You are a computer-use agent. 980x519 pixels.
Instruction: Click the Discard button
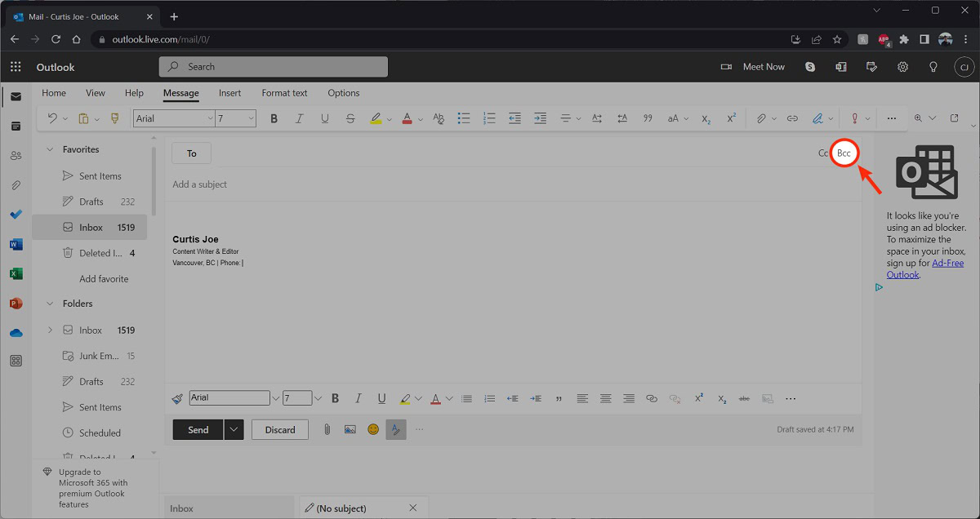tap(279, 429)
